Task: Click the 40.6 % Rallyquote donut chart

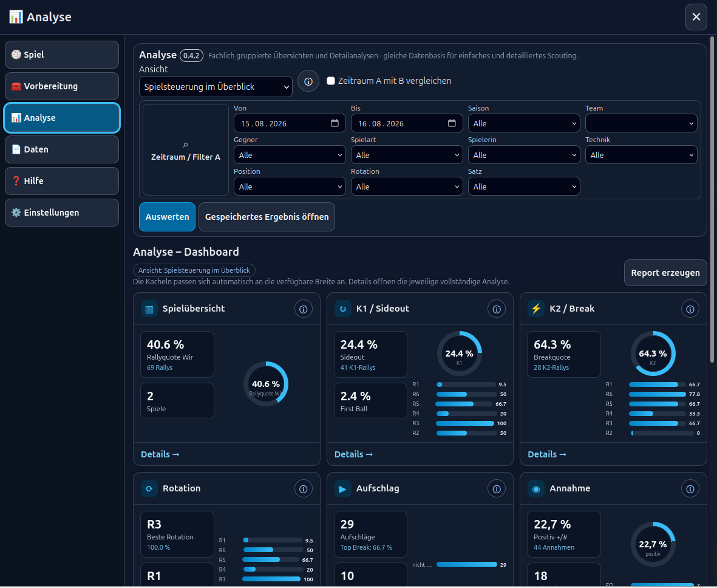Action: (x=266, y=384)
